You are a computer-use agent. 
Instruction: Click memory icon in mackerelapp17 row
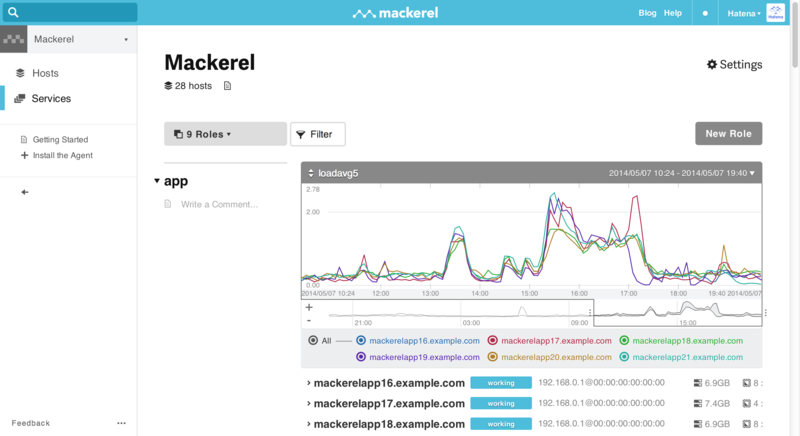697,403
